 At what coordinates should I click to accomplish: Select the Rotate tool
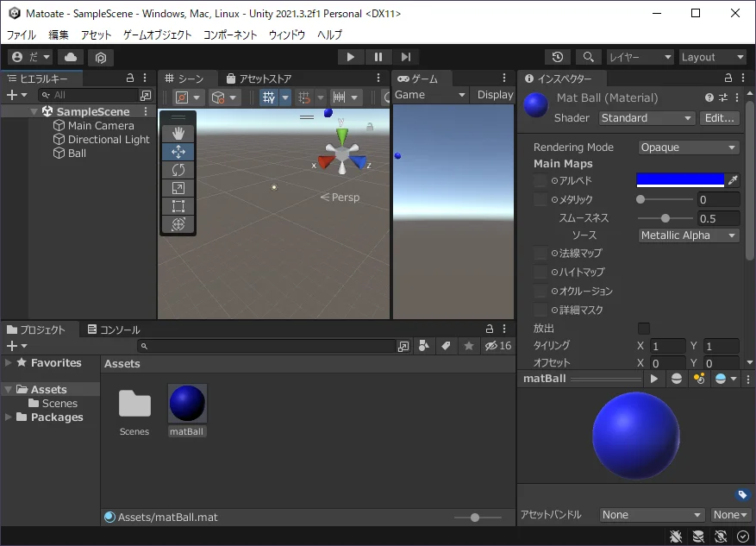tap(178, 170)
